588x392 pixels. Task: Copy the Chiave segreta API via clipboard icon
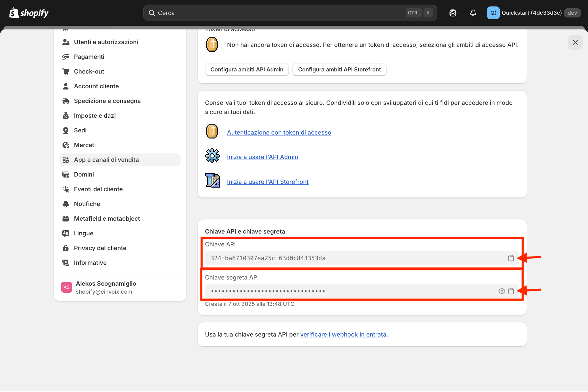coord(511,291)
